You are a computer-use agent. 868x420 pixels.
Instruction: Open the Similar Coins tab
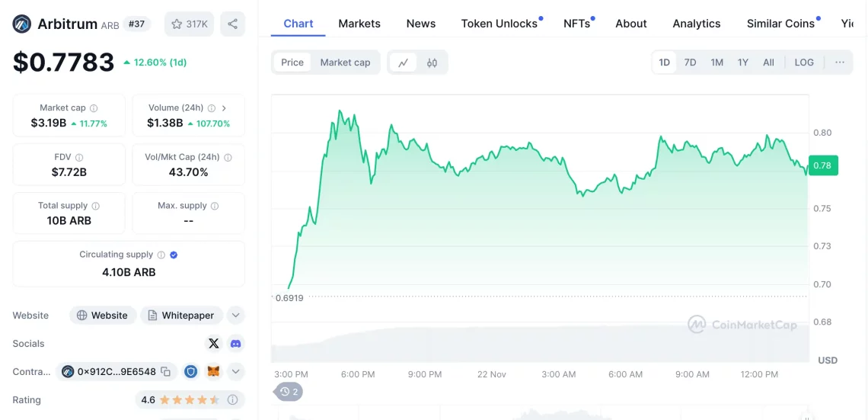781,24
